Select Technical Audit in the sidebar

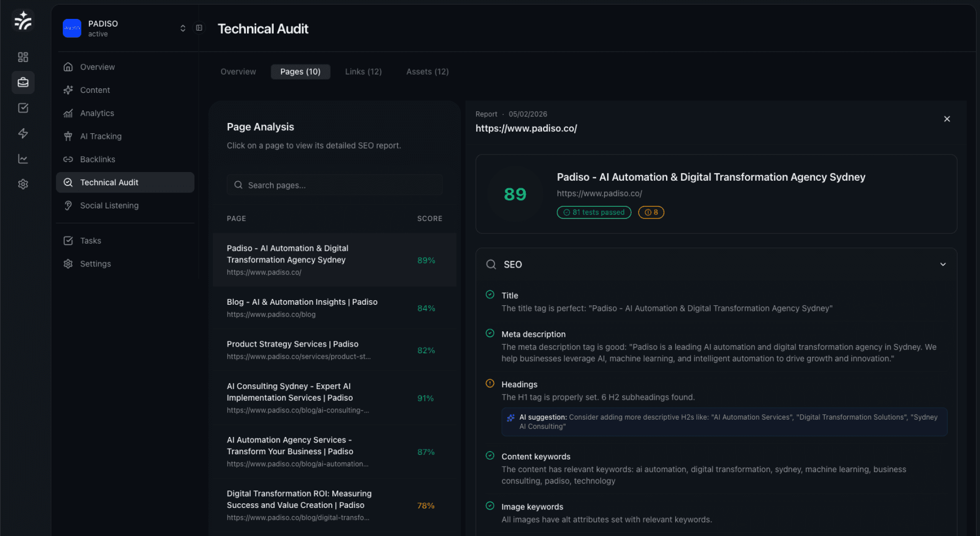[125, 182]
